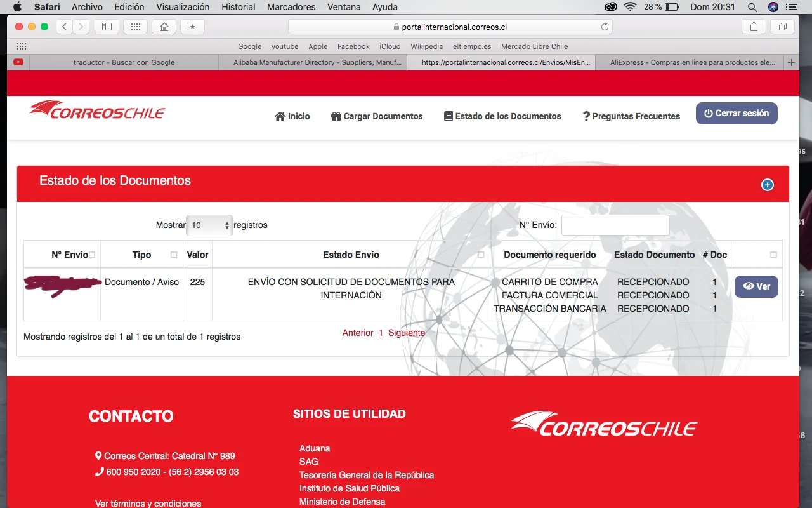Switch to the Alibaba Manufacturer Directory tab
812x508 pixels.
313,62
